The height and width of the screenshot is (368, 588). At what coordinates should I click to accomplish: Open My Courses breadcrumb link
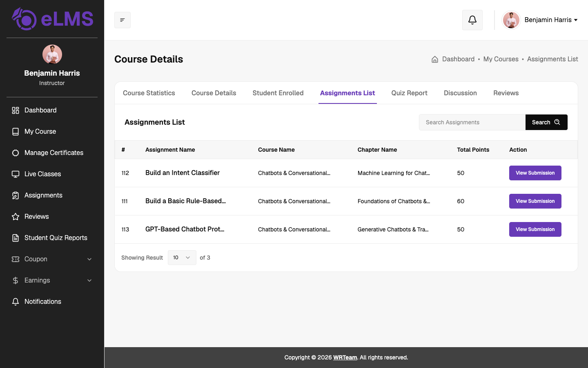click(501, 59)
